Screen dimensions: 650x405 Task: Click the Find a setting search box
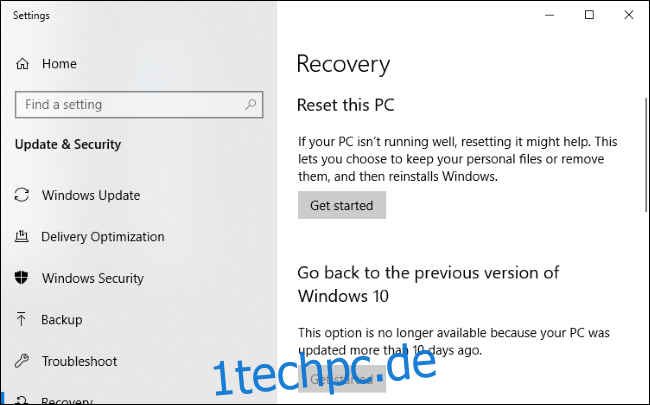click(139, 104)
